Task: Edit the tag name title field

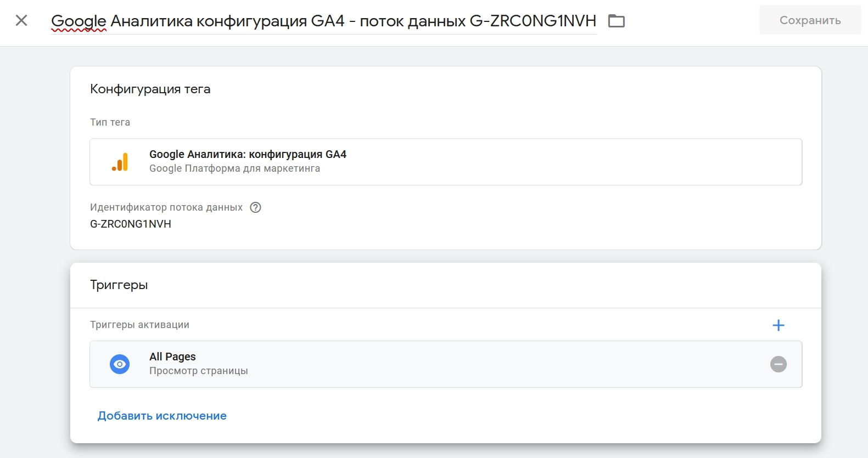Action: point(323,21)
